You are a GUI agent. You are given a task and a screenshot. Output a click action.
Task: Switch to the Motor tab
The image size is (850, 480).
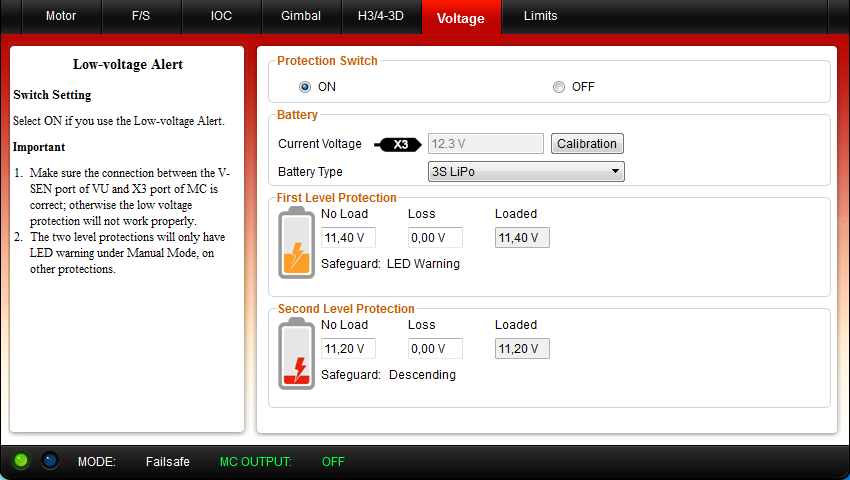pos(60,17)
